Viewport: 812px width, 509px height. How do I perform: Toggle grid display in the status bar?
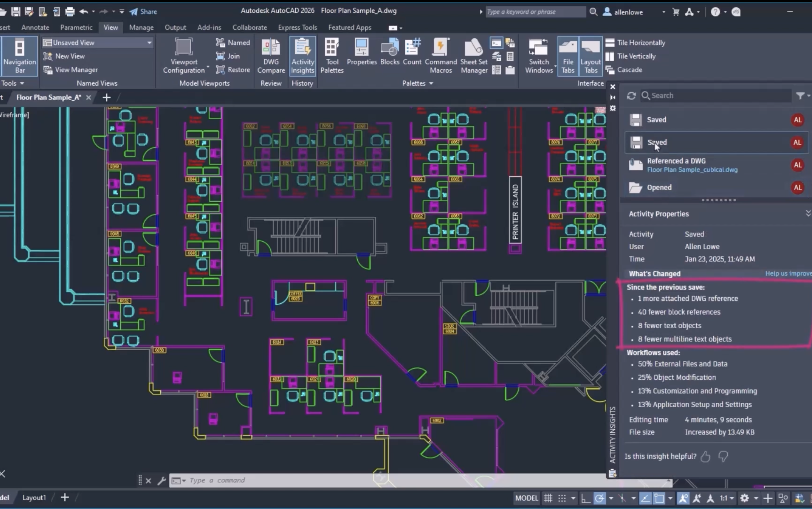click(548, 498)
